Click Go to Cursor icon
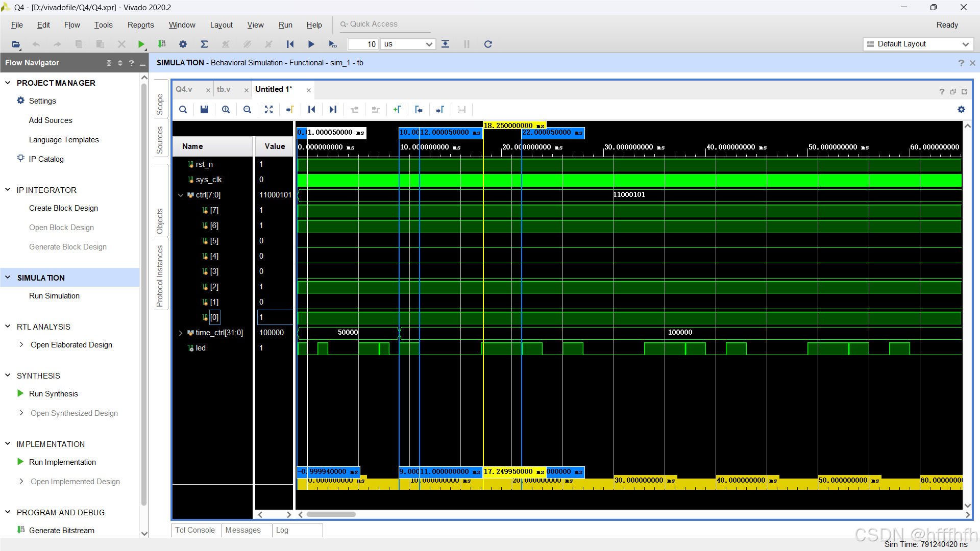Image resolution: width=980 pixels, height=551 pixels. 290,110
